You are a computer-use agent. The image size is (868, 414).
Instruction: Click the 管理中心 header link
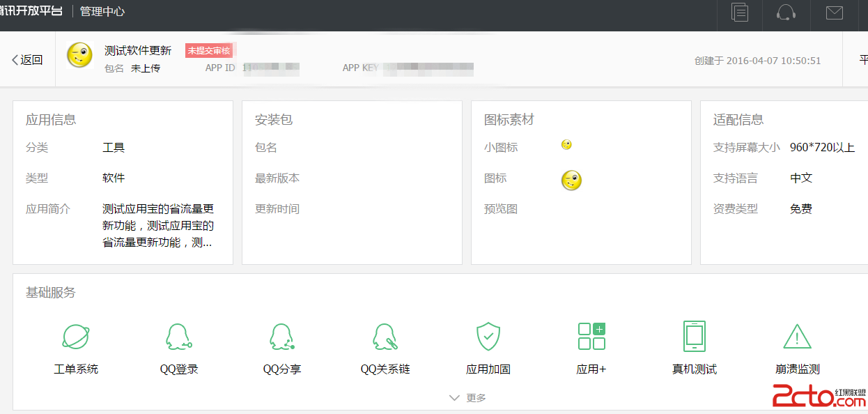(102, 12)
